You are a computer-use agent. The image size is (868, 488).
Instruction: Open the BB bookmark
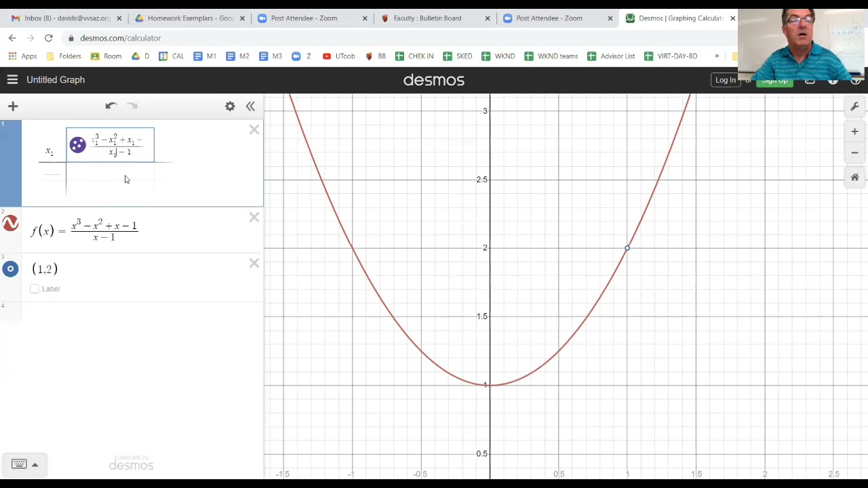point(374,56)
